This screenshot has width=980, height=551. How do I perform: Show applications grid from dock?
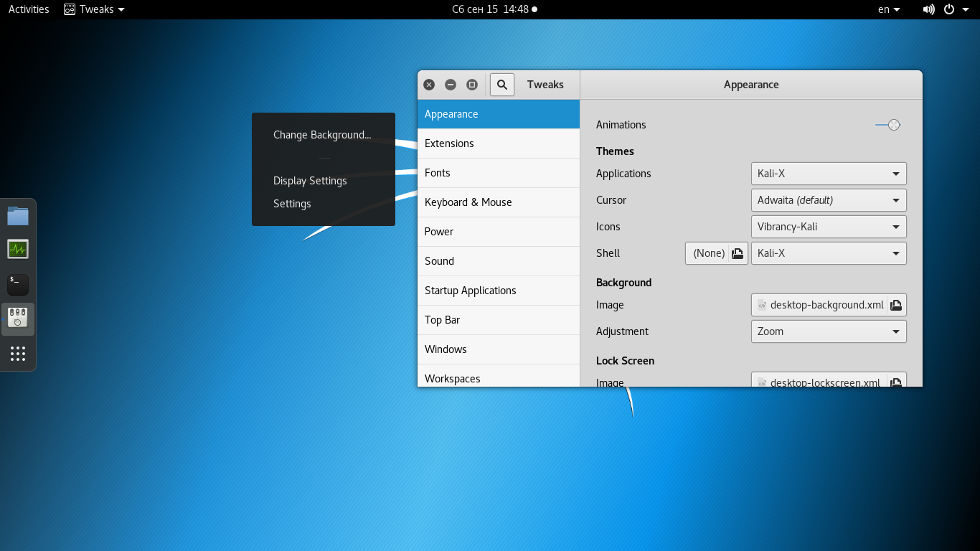point(18,353)
